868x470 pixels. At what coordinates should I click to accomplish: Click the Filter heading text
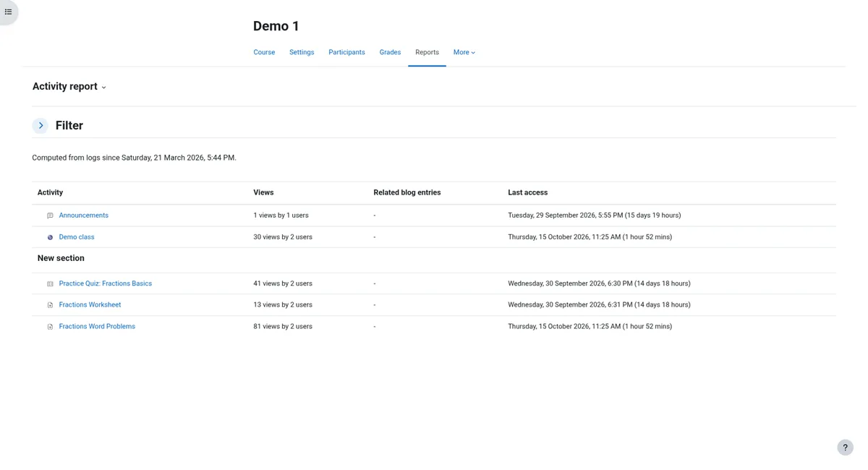[69, 126]
